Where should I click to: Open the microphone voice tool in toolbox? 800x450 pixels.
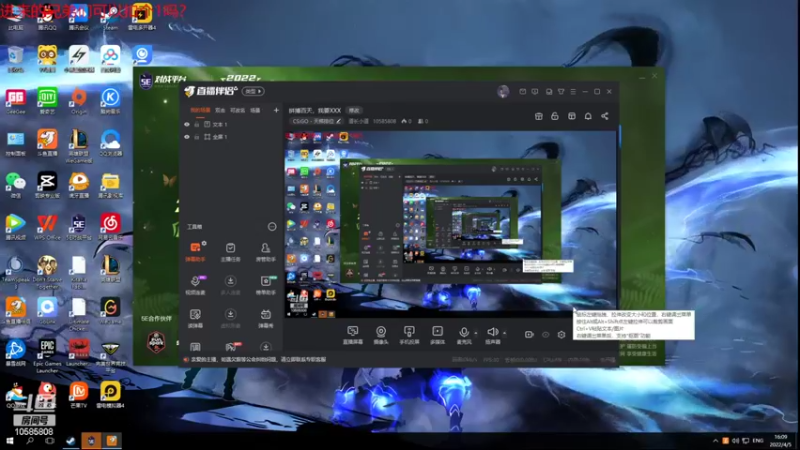tap(195, 285)
